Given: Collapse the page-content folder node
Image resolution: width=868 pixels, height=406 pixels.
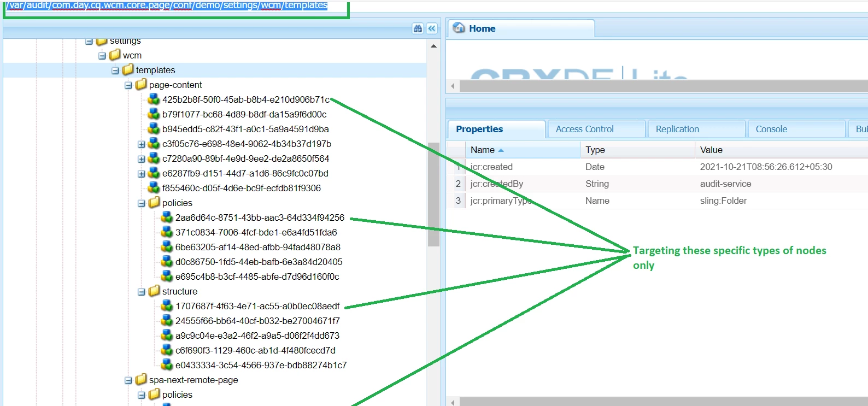Looking at the screenshot, I should (x=128, y=85).
